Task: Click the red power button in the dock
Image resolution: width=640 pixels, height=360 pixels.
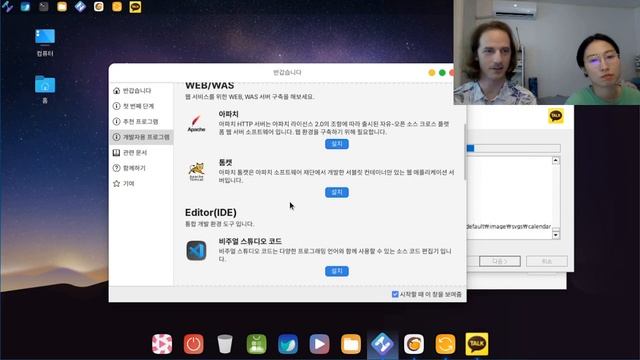Action: point(193,344)
